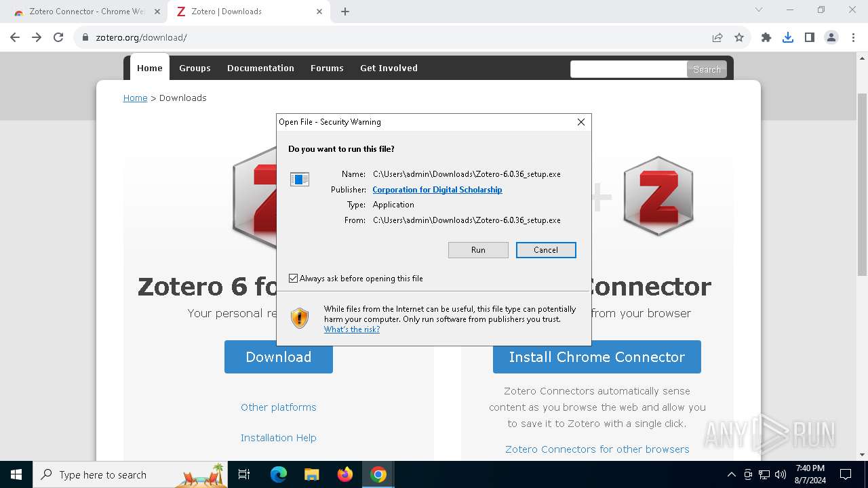Close the Open File security warning dialog

pyautogui.click(x=581, y=122)
